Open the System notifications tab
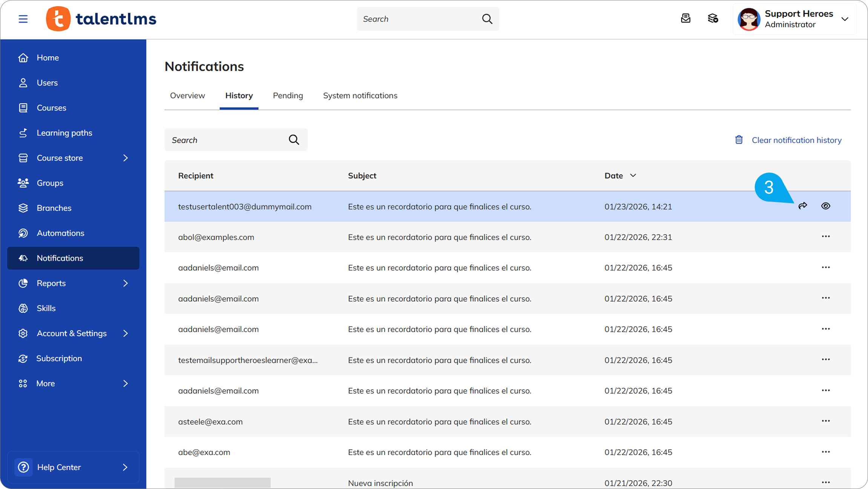The height and width of the screenshot is (489, 868). click(x=360, y=96)
